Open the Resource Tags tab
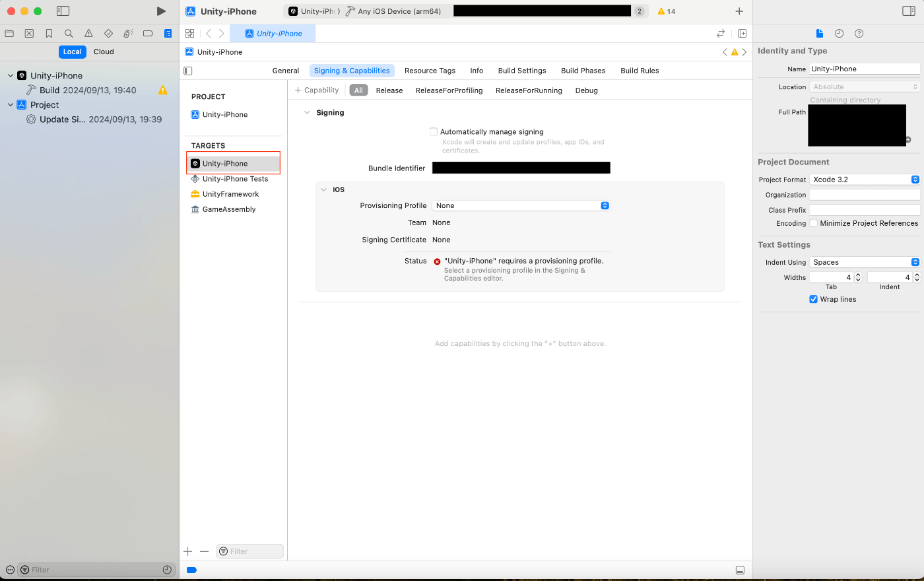 [430, 71]
